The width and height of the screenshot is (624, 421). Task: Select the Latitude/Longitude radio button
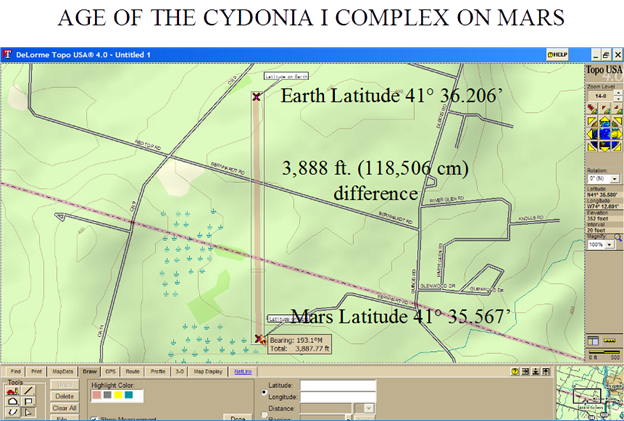click(x=263, y=390)
